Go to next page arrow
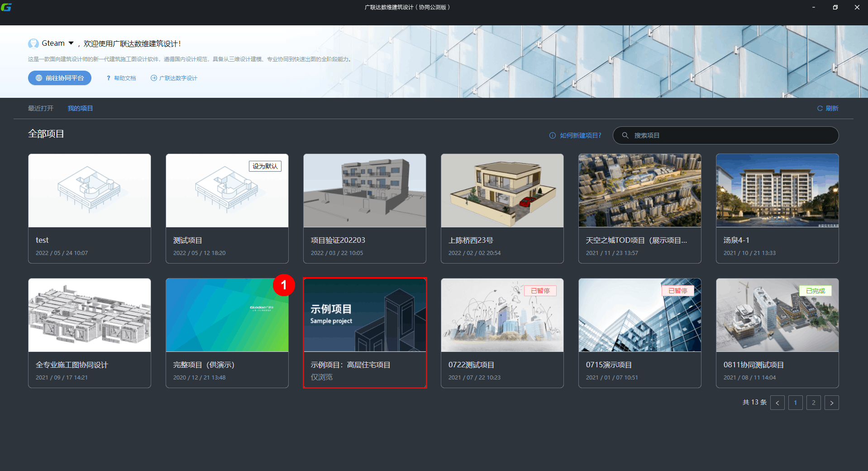The width and height of the screenshot is (868, 471). tap(832, 403)
